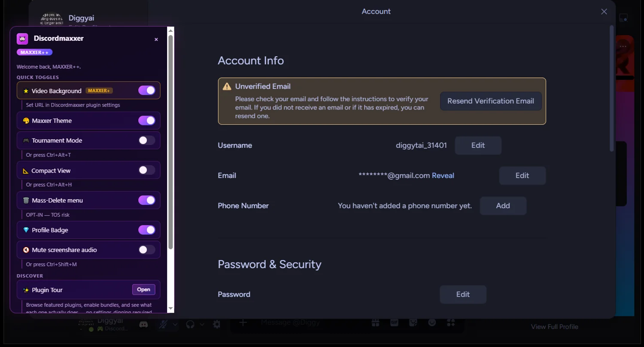Edit the Password
Viewport: 644px width, 347px height.
coord(463,295)
